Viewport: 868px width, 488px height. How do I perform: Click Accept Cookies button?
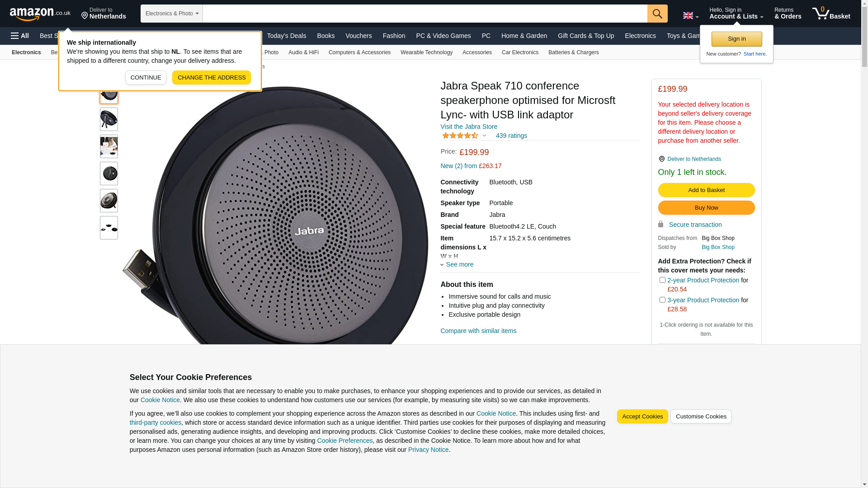pyautogui.click(x=642, y=417)
